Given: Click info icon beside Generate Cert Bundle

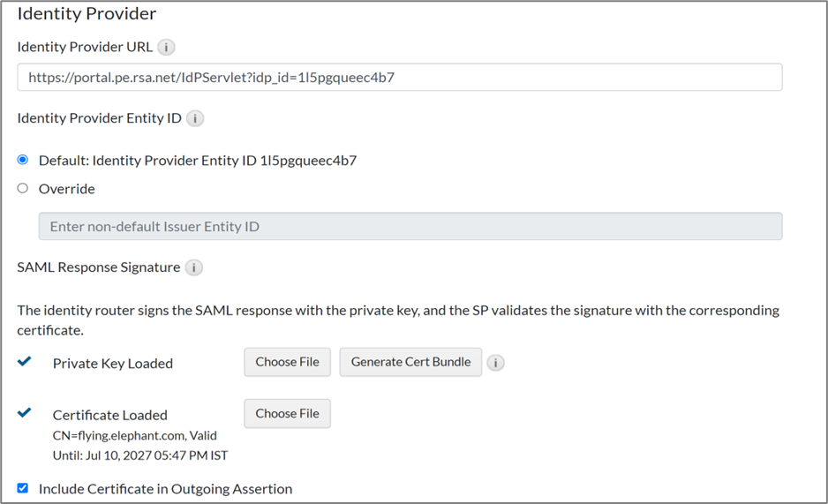Looking at the screenshot, I should point(496,363).
